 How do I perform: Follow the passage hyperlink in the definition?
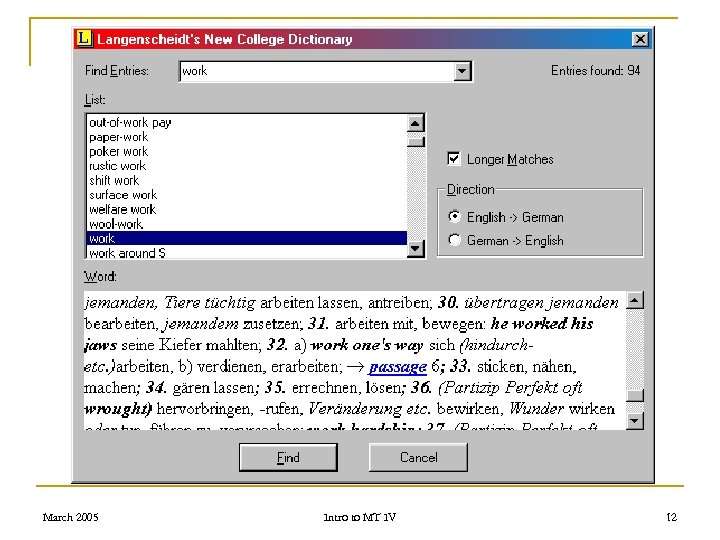398,366
